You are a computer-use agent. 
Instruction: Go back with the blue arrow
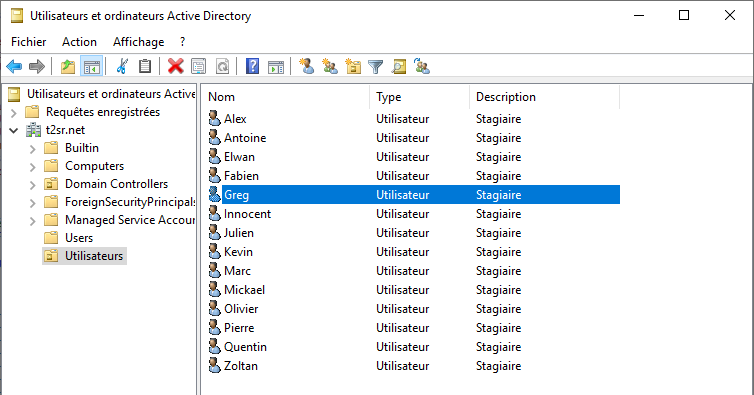(x=14, y=66)
